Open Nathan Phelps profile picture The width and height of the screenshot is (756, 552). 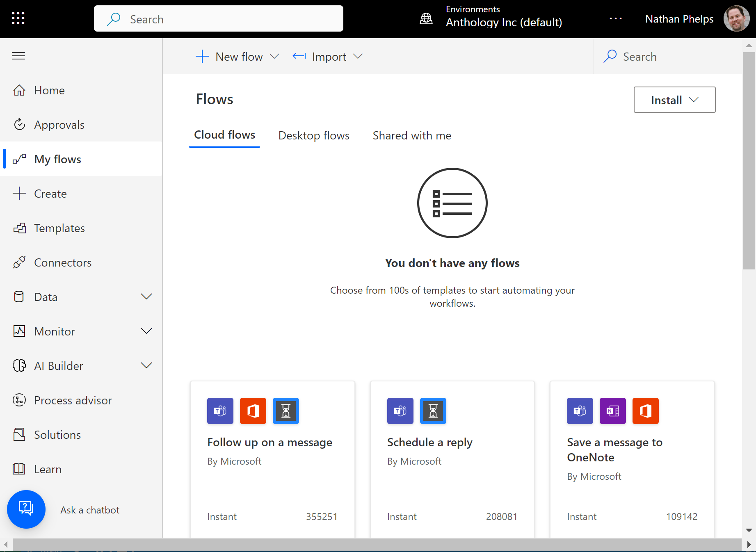(x=736, y=18)
